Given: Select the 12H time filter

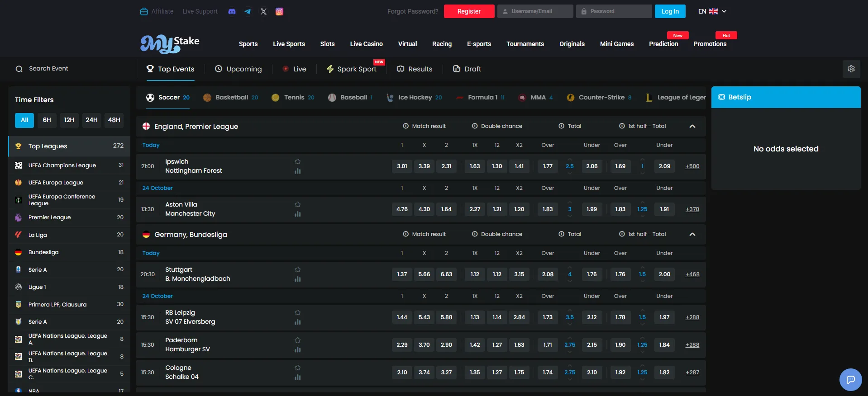Looking at the screenshot, I should [x=69, y=120].
